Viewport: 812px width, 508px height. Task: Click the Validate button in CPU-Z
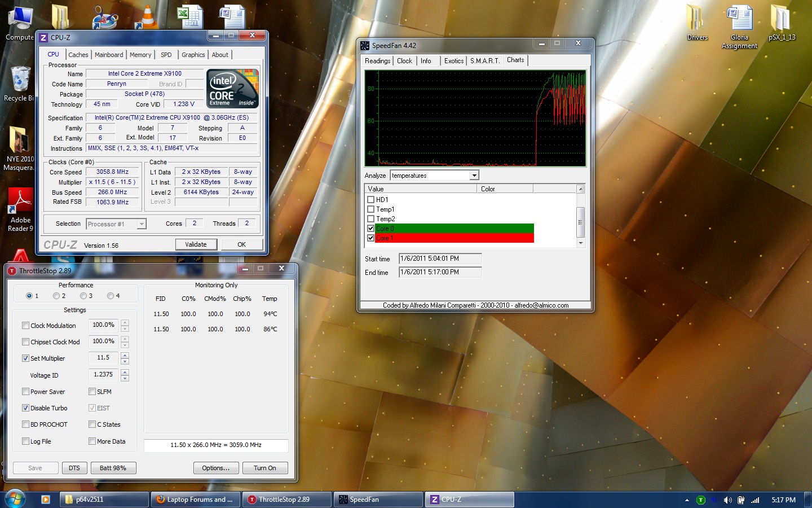196,244
